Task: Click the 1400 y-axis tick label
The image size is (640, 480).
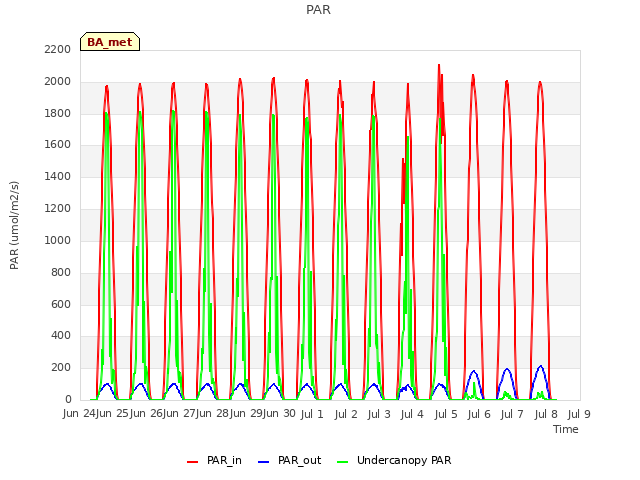Action: click(x=58, y=176)
